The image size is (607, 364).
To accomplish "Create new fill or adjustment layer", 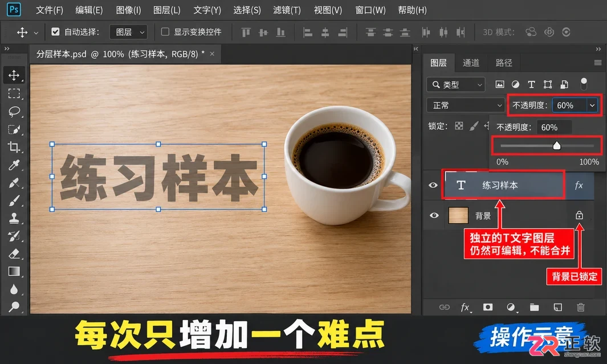I will pos(511,307).
